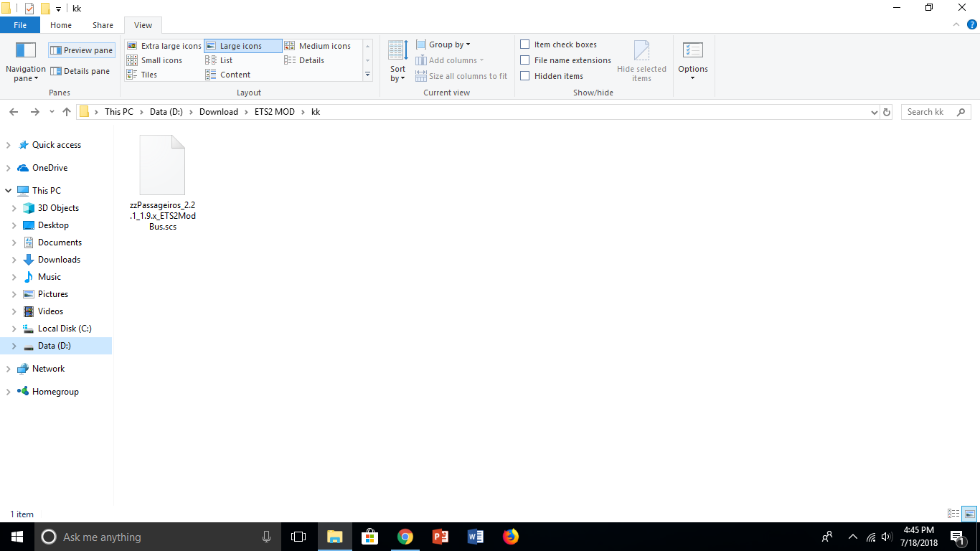Refresh the current folder view
Viewport: 980px width, 551px height.
[x=887, y=112]
